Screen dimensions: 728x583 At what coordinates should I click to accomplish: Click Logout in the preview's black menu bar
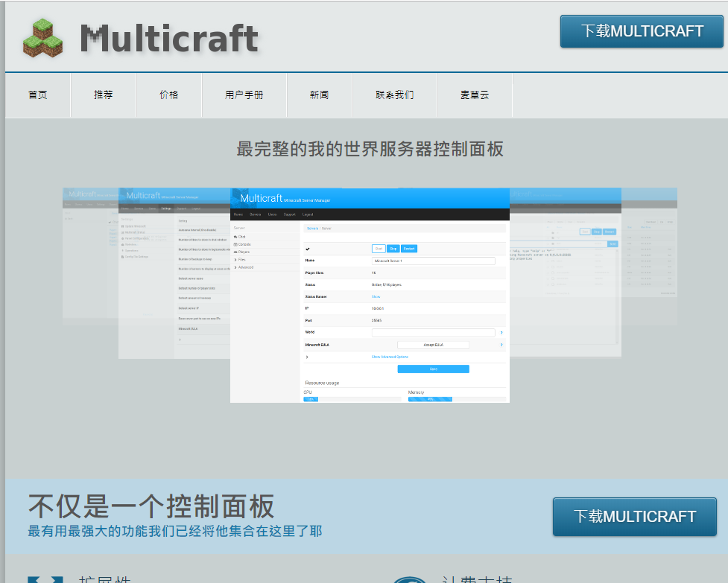click(x=307, y=214)
